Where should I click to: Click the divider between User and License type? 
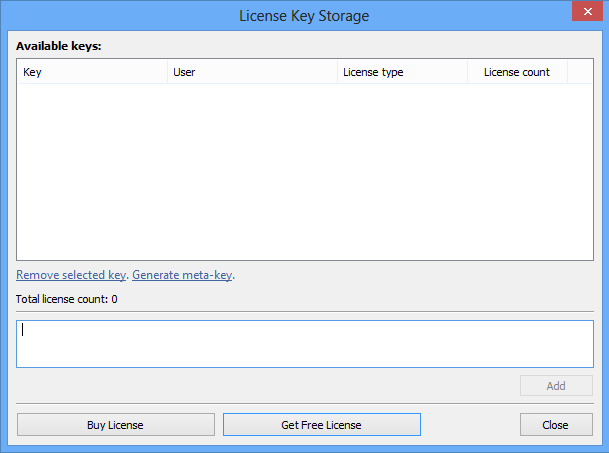click(x=337, y=72)
